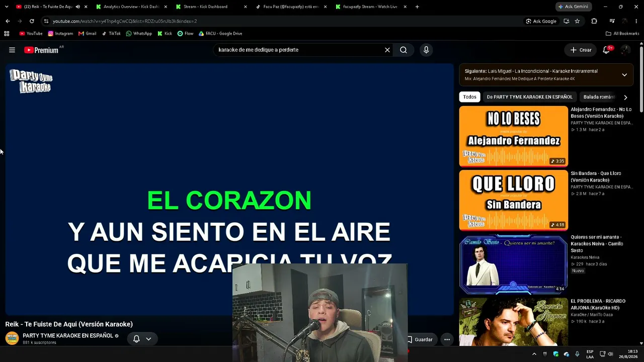Select the Balada romántica filter chip
This screenshot has width=644, height=362.
click(x=599, y=97)
